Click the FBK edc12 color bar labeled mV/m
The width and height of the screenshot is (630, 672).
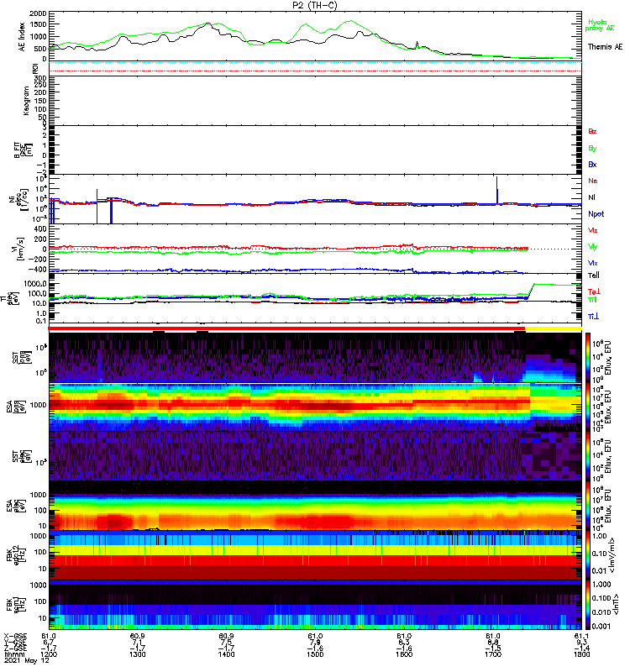588,555
